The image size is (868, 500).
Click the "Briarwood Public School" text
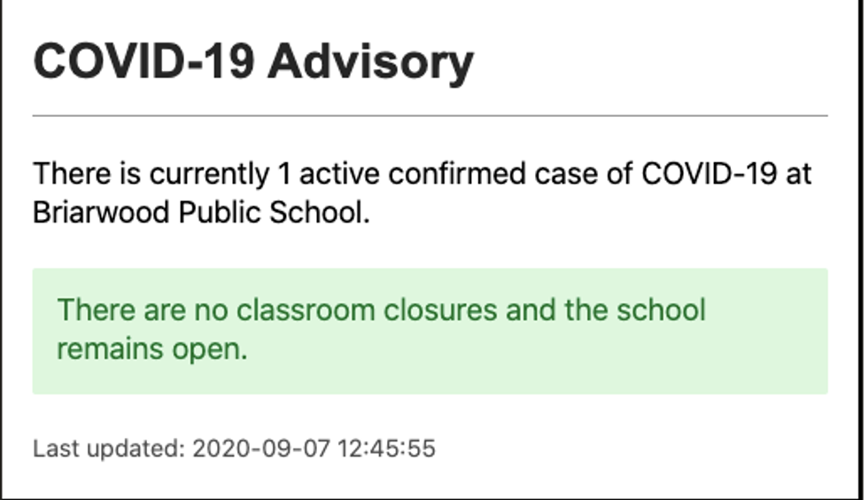[x=200, y=213]
